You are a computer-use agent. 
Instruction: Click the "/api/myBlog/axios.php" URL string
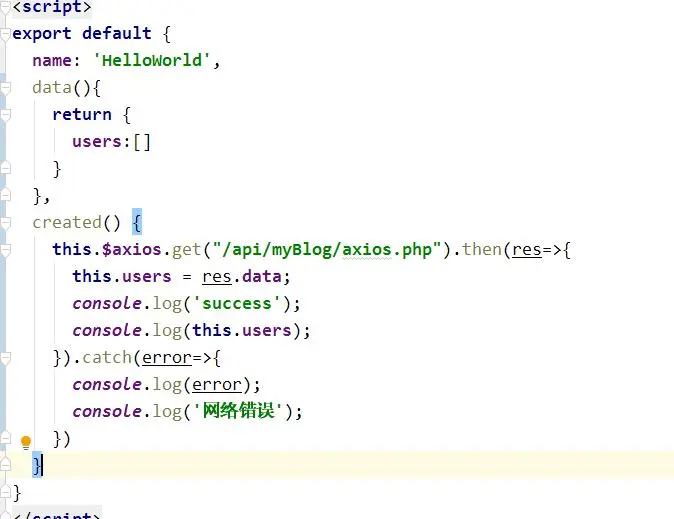tap(327, 250)
